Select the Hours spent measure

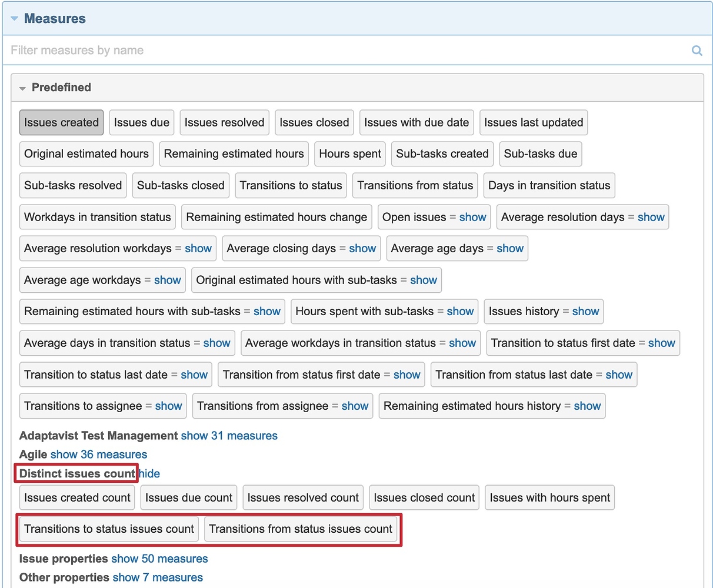pyautogui.click(x=349, y=153)
